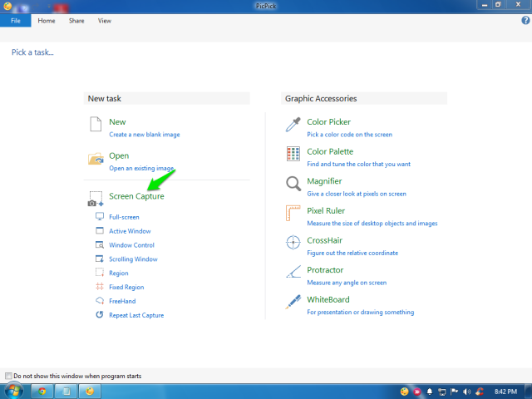Click 'Pick a color code on the screen'
532x399 pixels.
(349, 135)
